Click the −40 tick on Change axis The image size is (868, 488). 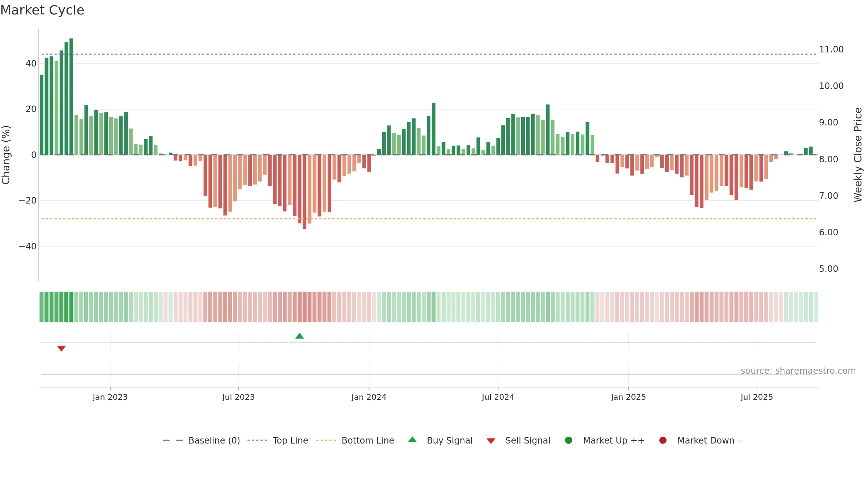coord(28,247)
